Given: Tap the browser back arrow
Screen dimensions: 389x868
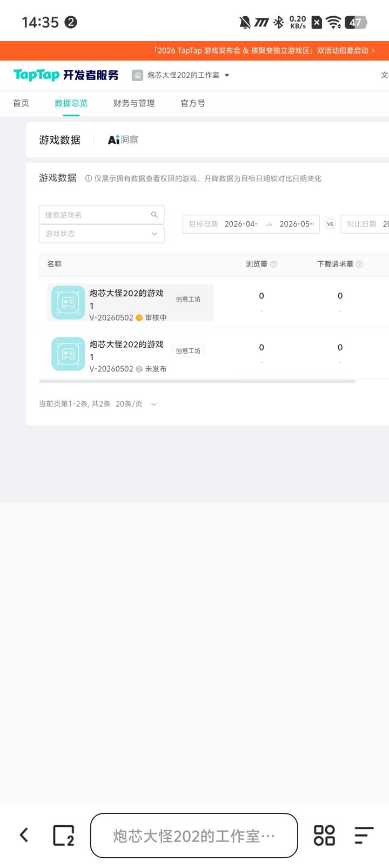Looking at the screenshot, I should coord(24,835).
